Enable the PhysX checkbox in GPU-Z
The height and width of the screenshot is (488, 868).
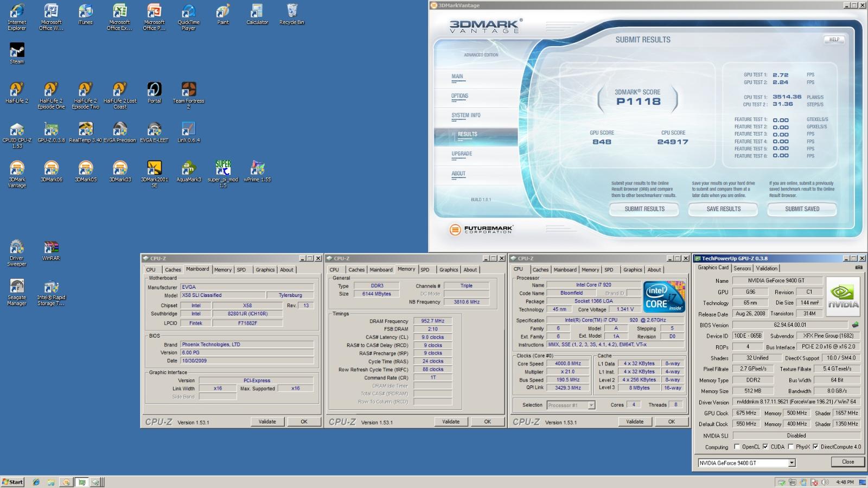790,447
